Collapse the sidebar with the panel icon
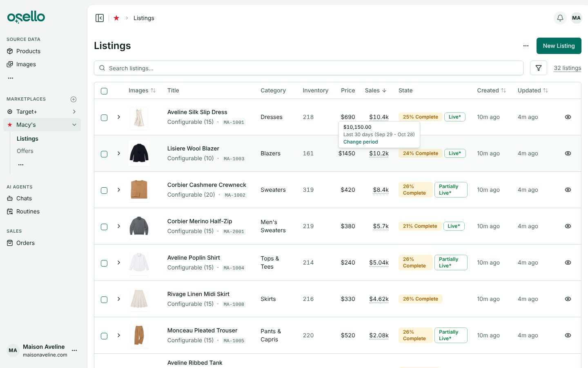Screen dimensions: 588x368 (100, 18)
